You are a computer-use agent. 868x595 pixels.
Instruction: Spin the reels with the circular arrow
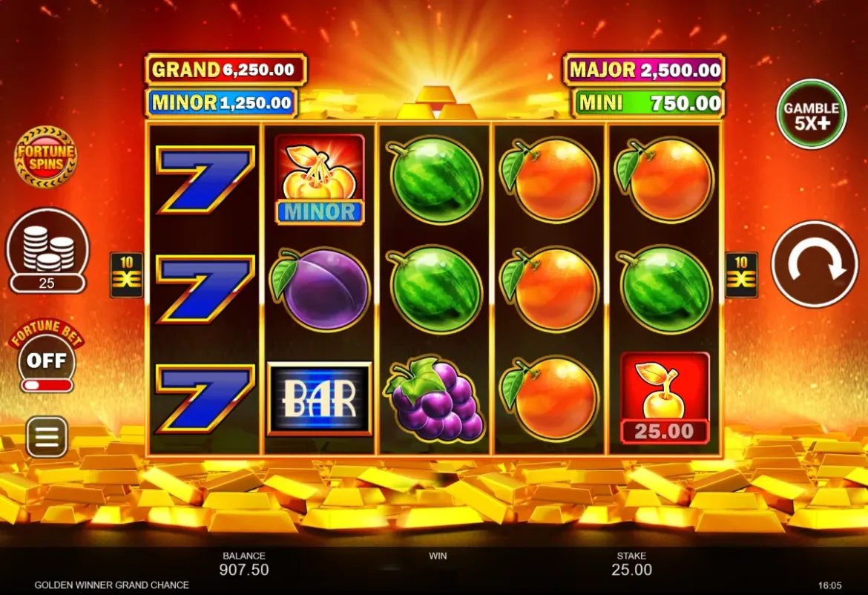click(815, 265)
